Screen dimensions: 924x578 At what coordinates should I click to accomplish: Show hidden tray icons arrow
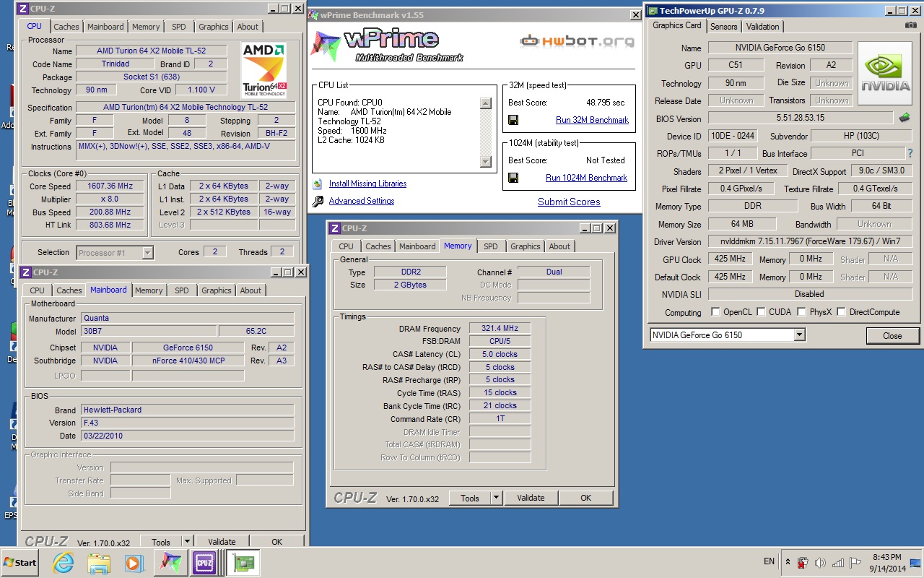pyautogui.click(x=787, y=563)
